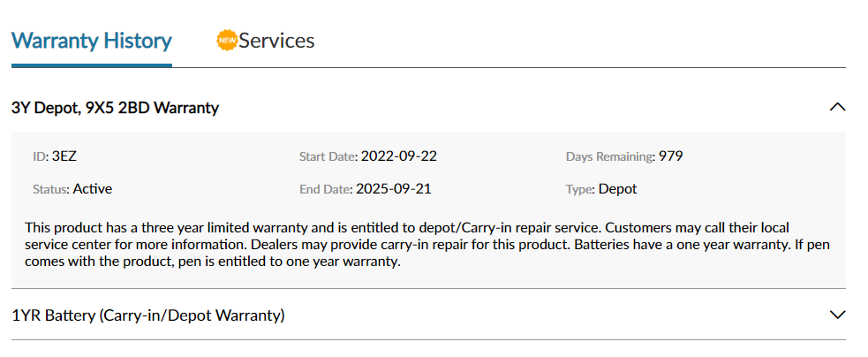Screen dimensions: 868x357
Task: Click the Days Remaining label
Action: pos(610,157)
